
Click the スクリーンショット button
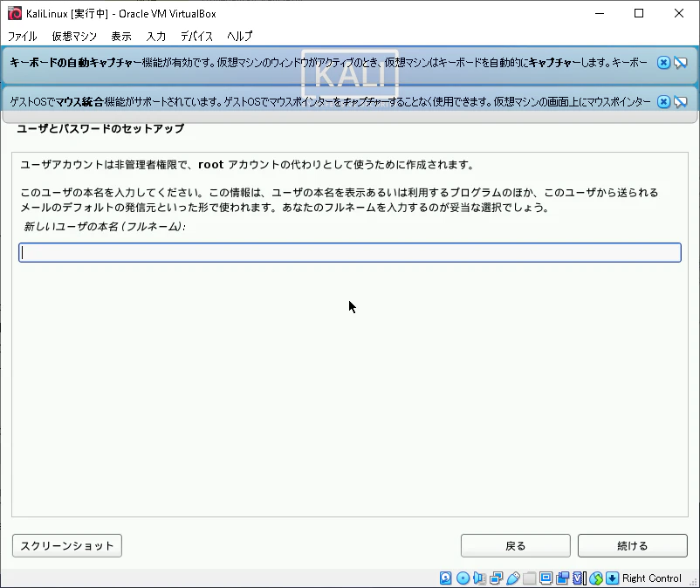(x=67, y=545)
